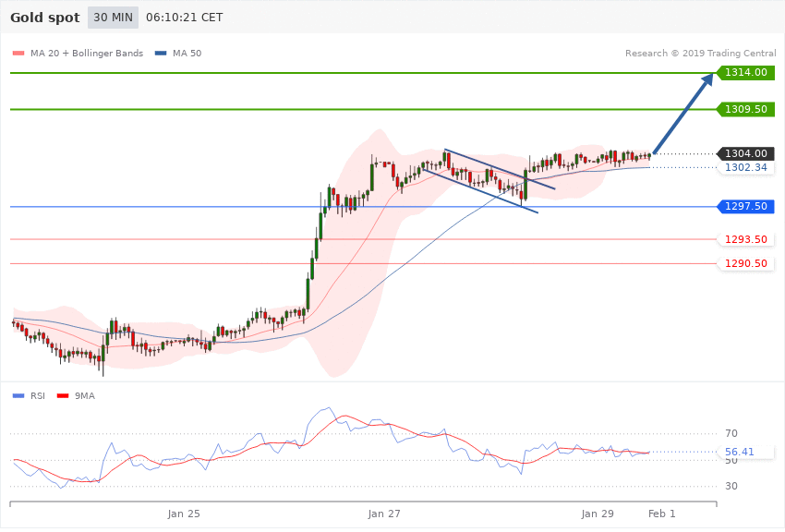Click the MA 50 legend swatch
The image size is (785, 532).
point(161,53)
